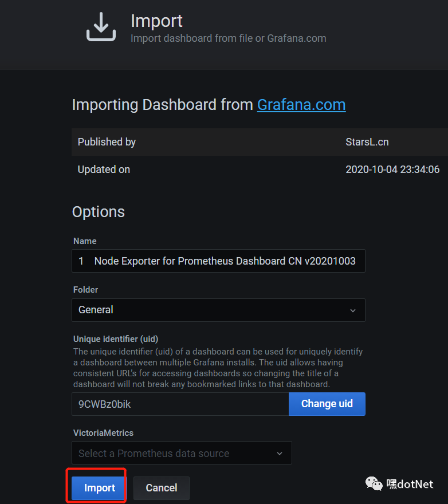Click the uid field showing 9CWBz0bik
The height and width of the screenshot is (504, 448).
[x=180, y=404]
